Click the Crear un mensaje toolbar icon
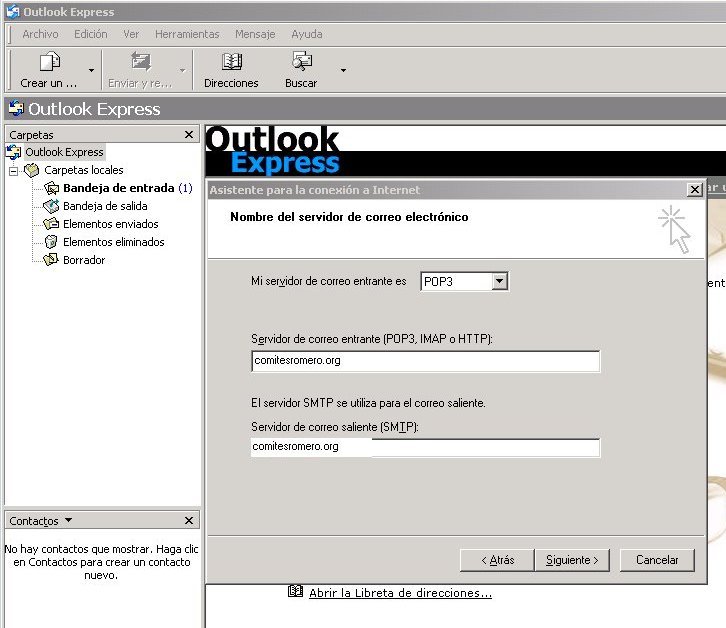The width and height of the screenshot is (726, 628). tap(49, 62)
